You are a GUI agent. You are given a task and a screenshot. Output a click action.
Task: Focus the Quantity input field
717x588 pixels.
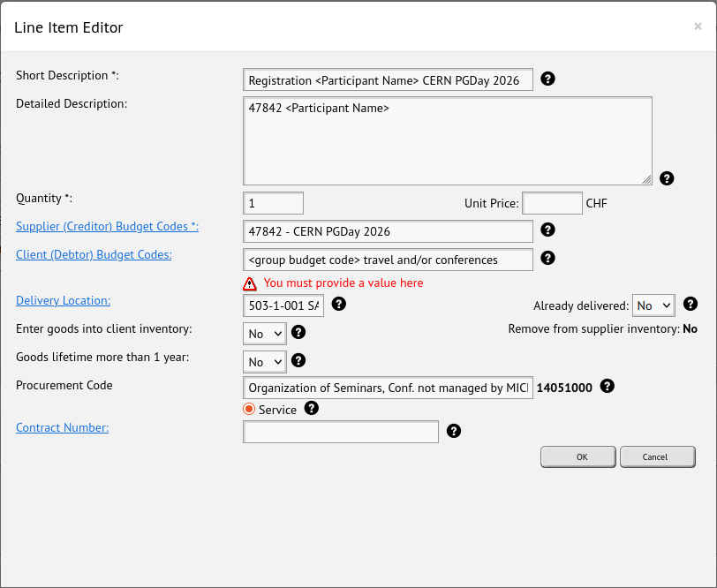click(273, 203)
